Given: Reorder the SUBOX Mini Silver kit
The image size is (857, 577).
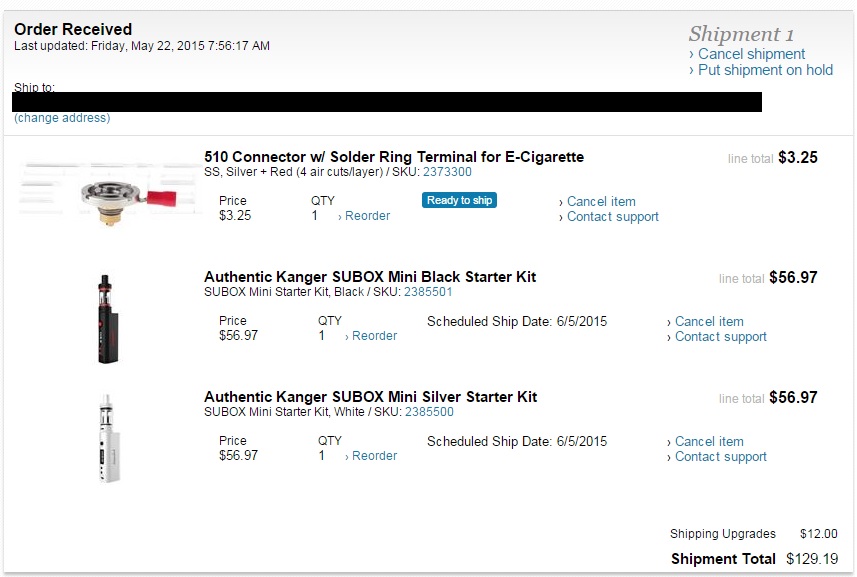Looking at the screenshot, I should 374,456.
